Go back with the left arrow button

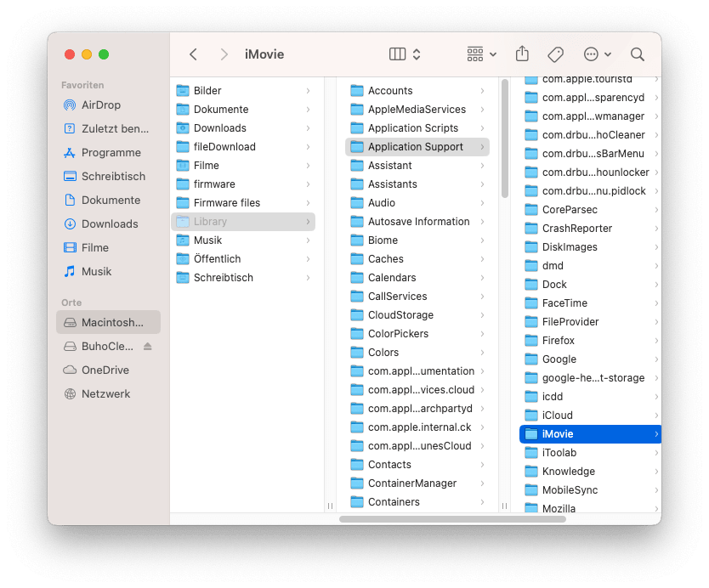coord(193,54)
